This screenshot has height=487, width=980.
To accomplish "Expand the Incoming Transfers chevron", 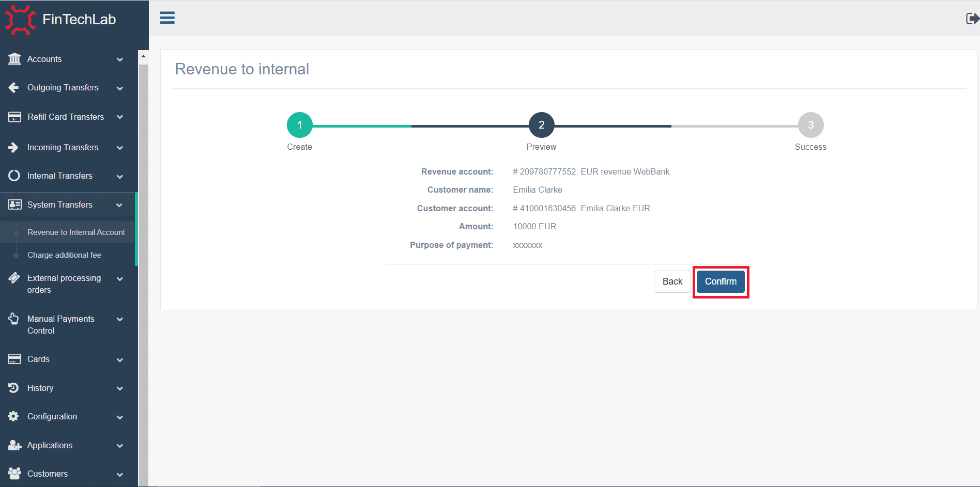I will pyautogui.click(x=120, y=148).
